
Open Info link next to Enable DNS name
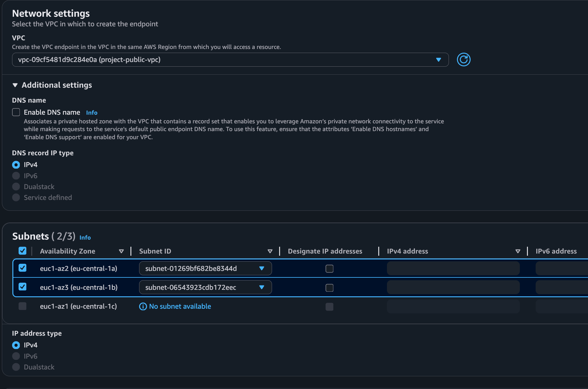coord(91,112)
